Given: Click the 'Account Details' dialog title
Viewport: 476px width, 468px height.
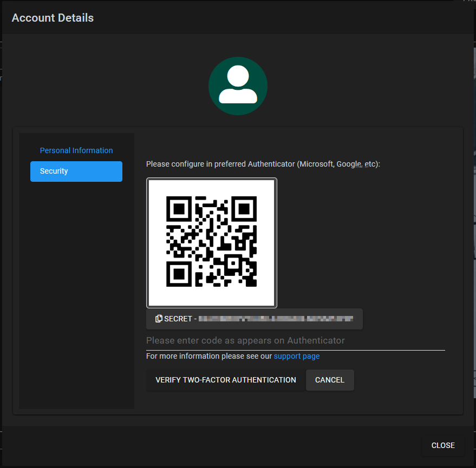Looking at the screenshot, I should pyautogui.click(x=53, y=18).
